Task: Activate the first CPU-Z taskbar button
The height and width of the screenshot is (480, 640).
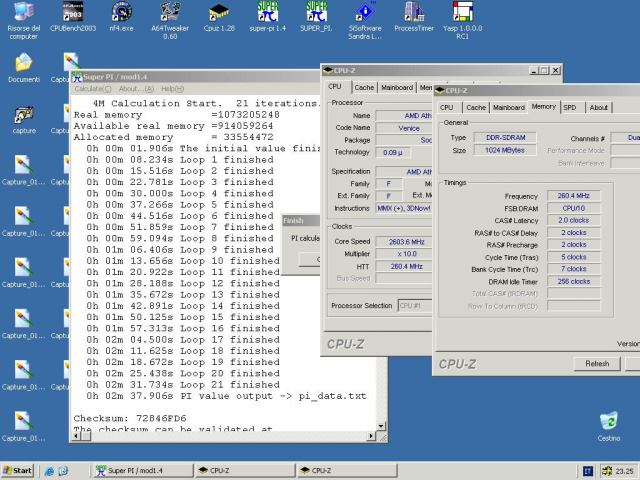Action: (x=245, y=471)
